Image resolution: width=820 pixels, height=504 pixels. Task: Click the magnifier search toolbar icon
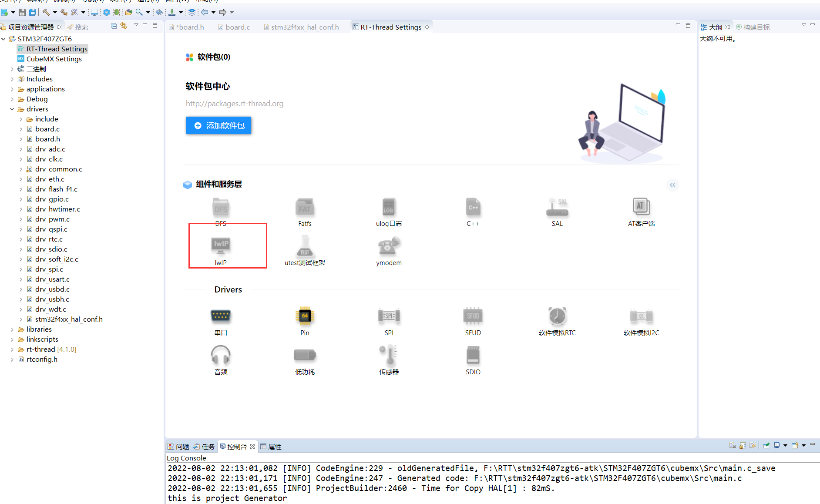pyautogui.click(x=139, y=12)
